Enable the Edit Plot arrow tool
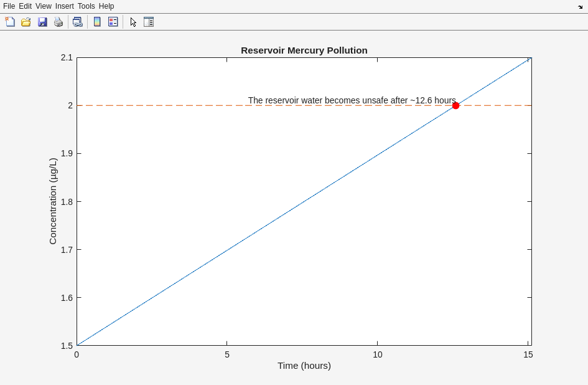588x385 pixels. [133, 22]
